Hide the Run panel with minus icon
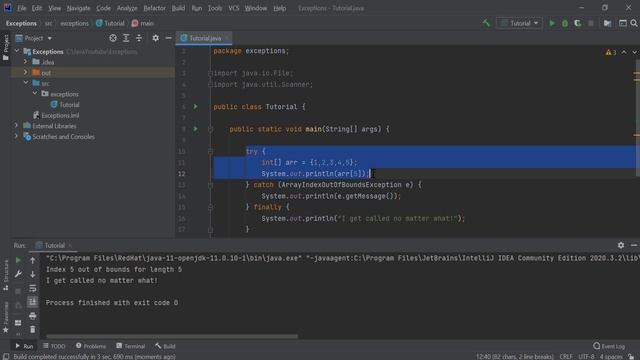 [634, 245]
